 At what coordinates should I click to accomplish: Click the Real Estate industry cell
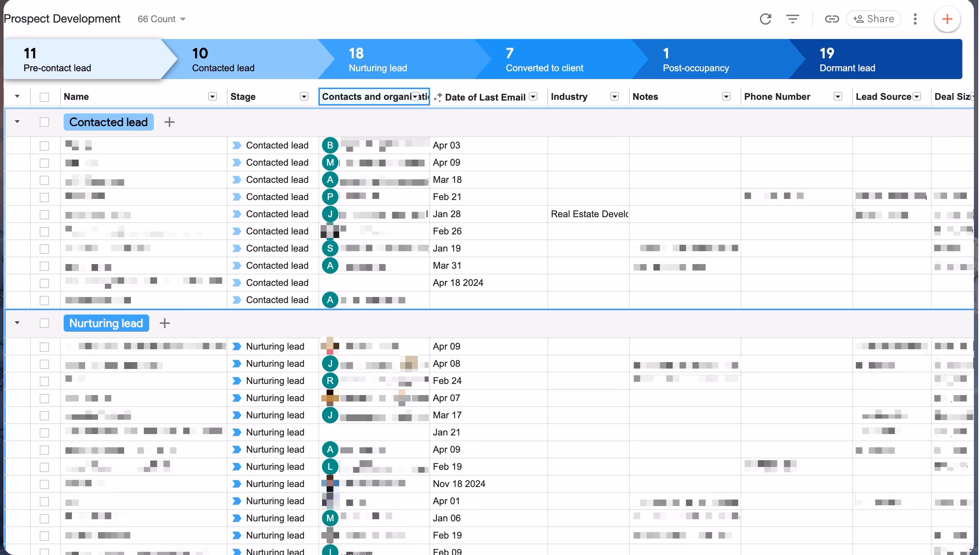[x=589, y=214]
